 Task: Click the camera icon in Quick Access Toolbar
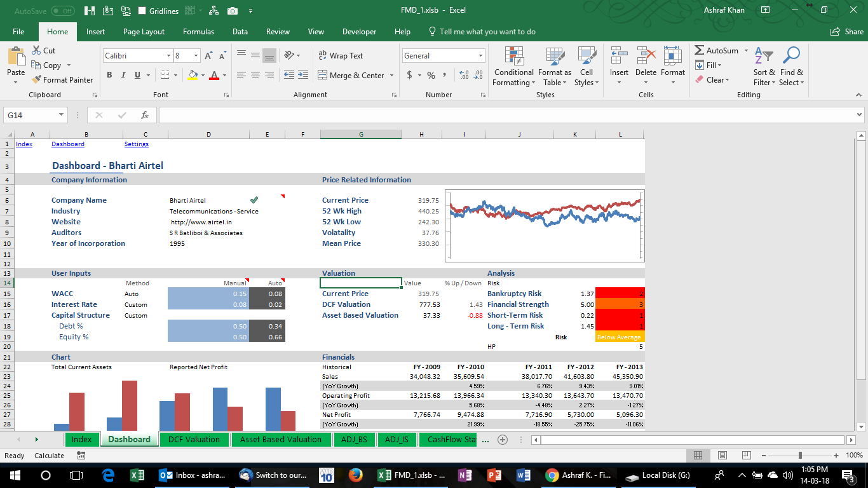[233, 11]
